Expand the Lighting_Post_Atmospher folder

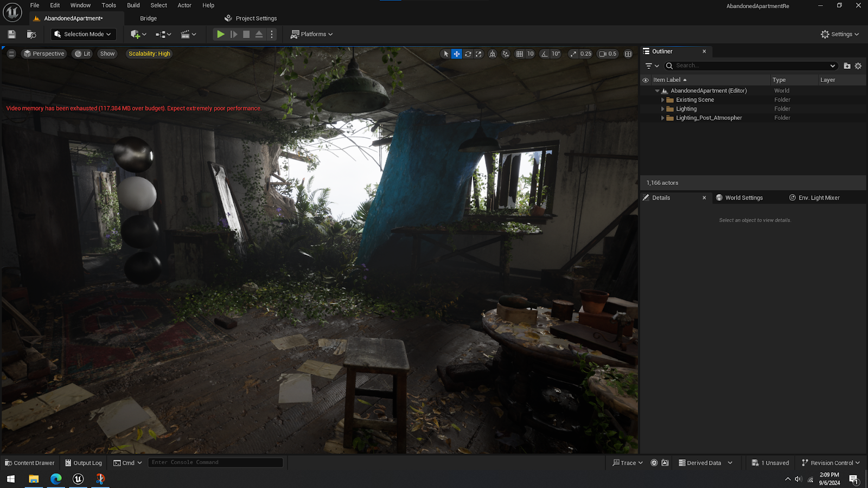click(662, 118)
